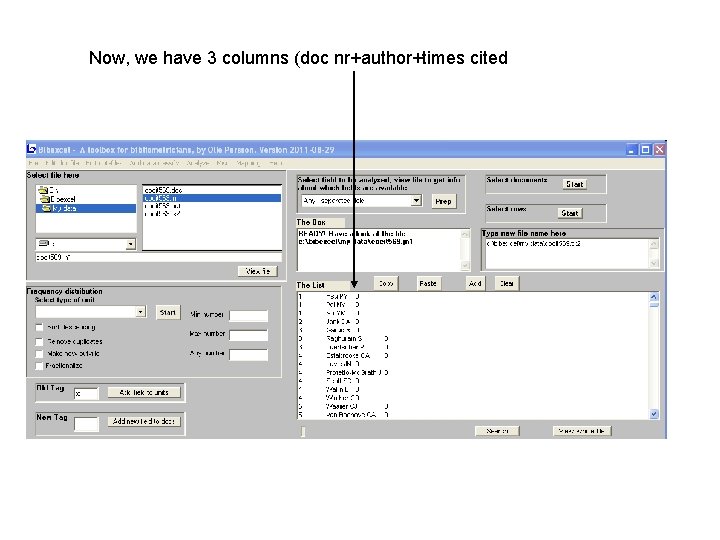Open the field-to-analyze dropdown

click(x=416, y=201)
